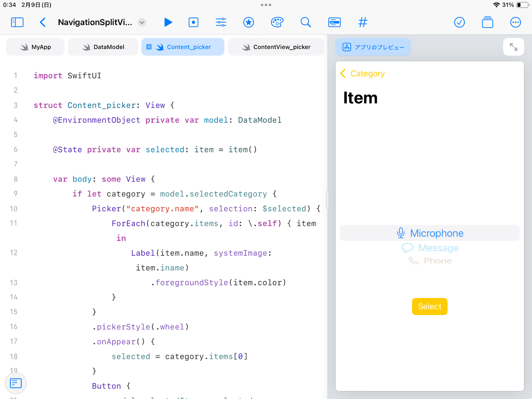This screenshot has width=532, height=399.
Task: Close the Content_picker tab with its X
Action: [x=149, y=47]
